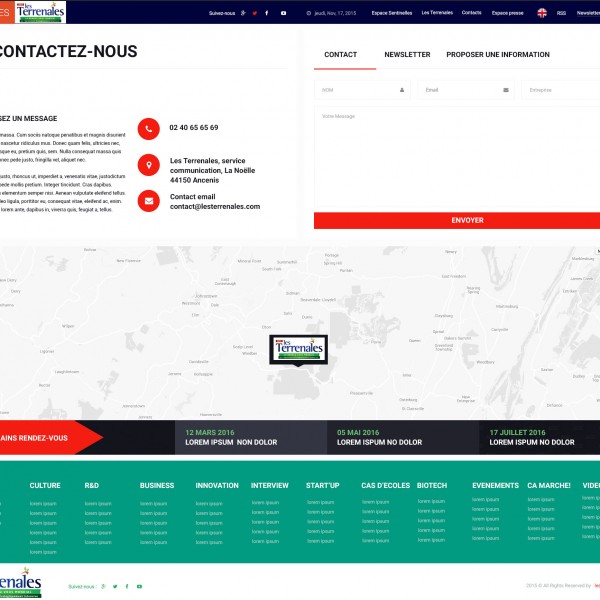Switch to the Newsletter tab
The height and width of the screenshot is (600, 600).
click(x=407, y=55)
